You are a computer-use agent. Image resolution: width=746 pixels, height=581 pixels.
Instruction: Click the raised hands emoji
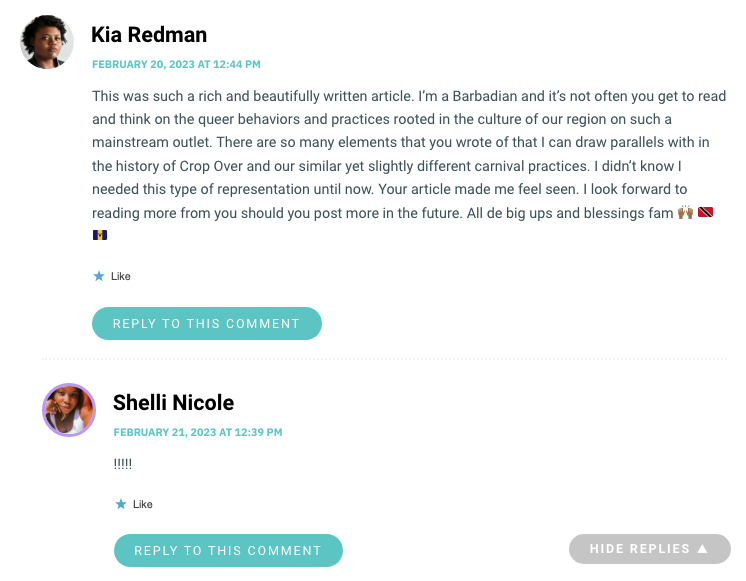pyautogui.click(x=685, y=212)
